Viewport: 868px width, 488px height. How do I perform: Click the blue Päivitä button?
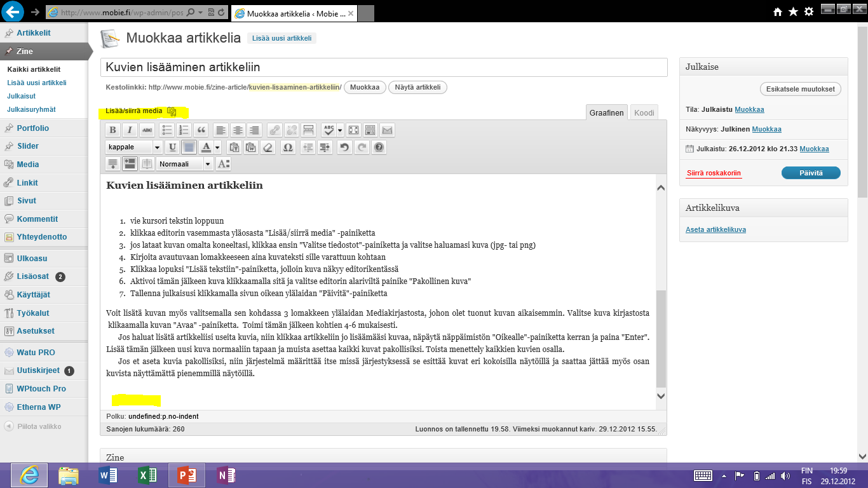point(810,173)
